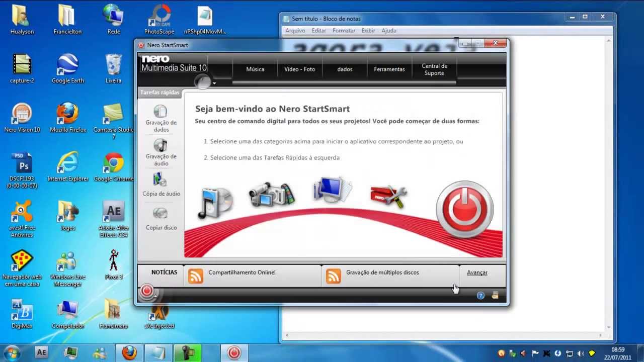Click the Firefox taskbar button

click(x=129, y=353)
